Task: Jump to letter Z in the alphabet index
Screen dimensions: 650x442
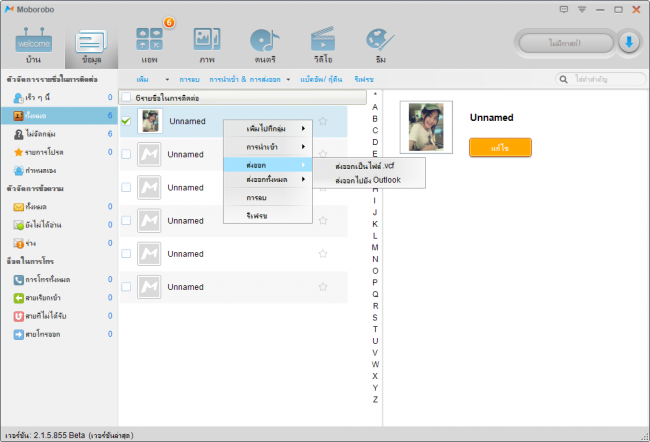Action: click(375, 400)
